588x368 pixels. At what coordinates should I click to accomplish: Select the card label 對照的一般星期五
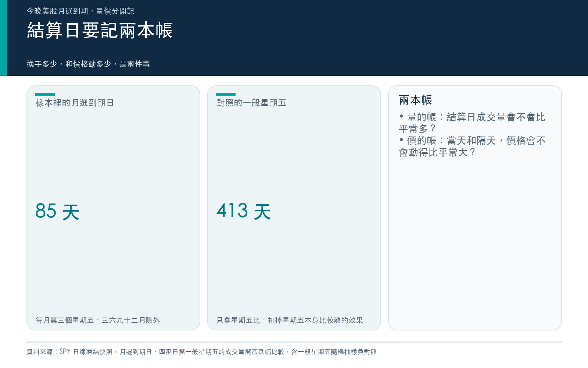click(251, 103)
